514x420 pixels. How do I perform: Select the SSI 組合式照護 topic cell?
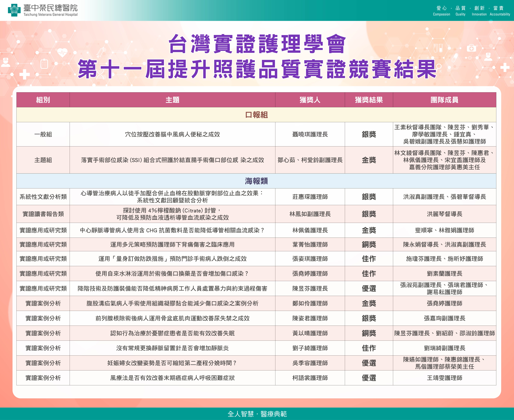172,160
